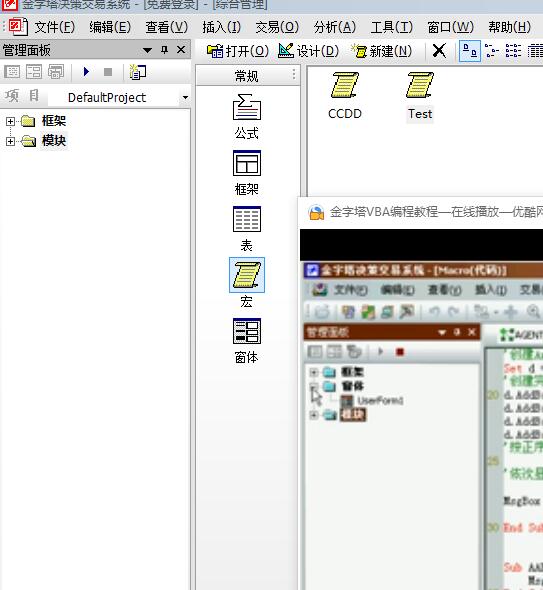The width and height of the screenshot is (543, 590).
Task: Toggle the 管理面板 pin
Action: pos(164,50)
